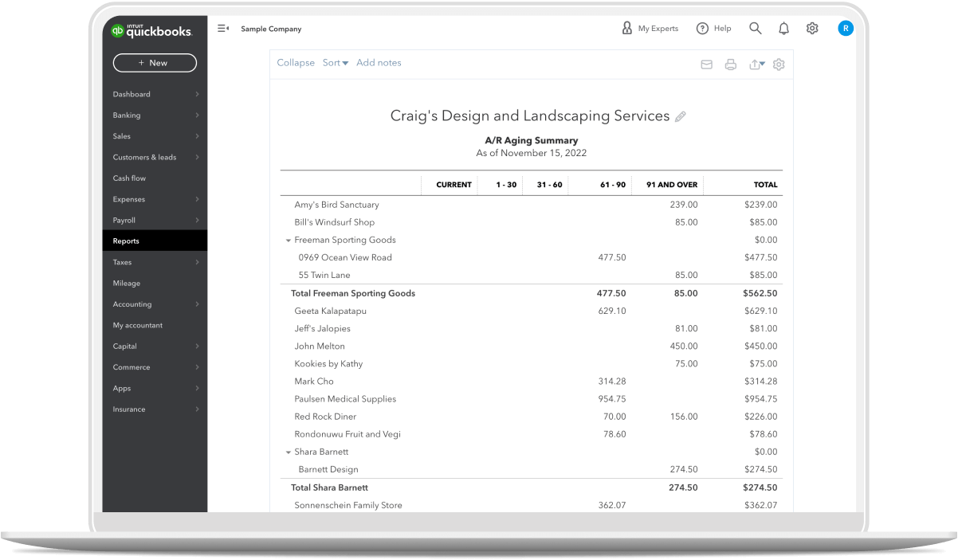Create a transaction with the + New button
The width and height of the screenshot is (958, 560).
(x=155, y=62)
